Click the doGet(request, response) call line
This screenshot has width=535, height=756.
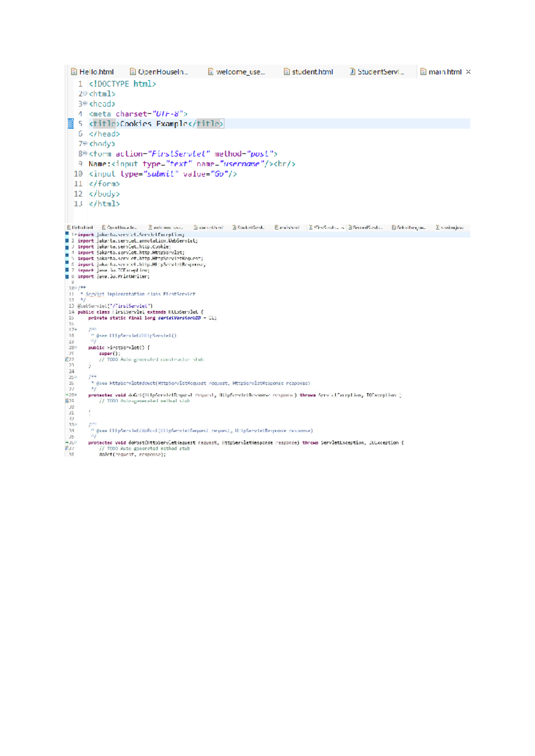tap(132, 455)
